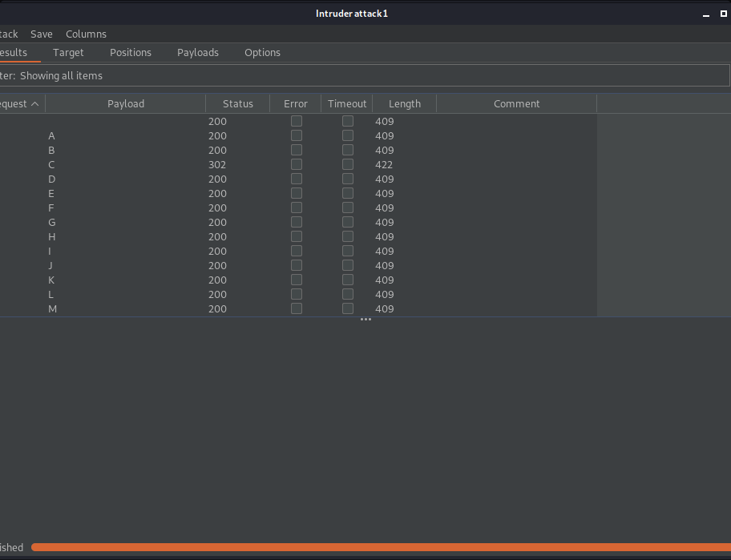Toggle Error checkbox for payload C
The image size is (731, 560).
click(297, 164)
